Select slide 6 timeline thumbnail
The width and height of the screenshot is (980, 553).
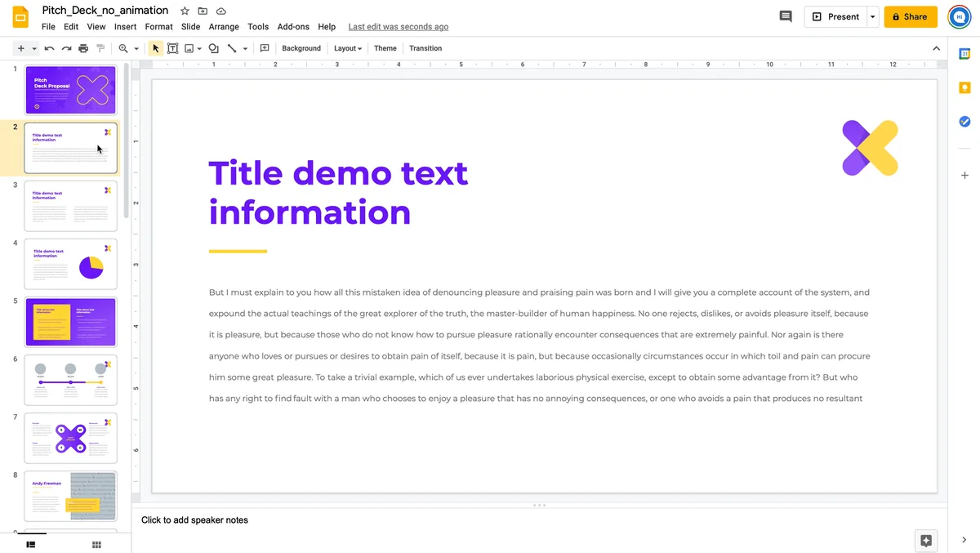point(70,380)
